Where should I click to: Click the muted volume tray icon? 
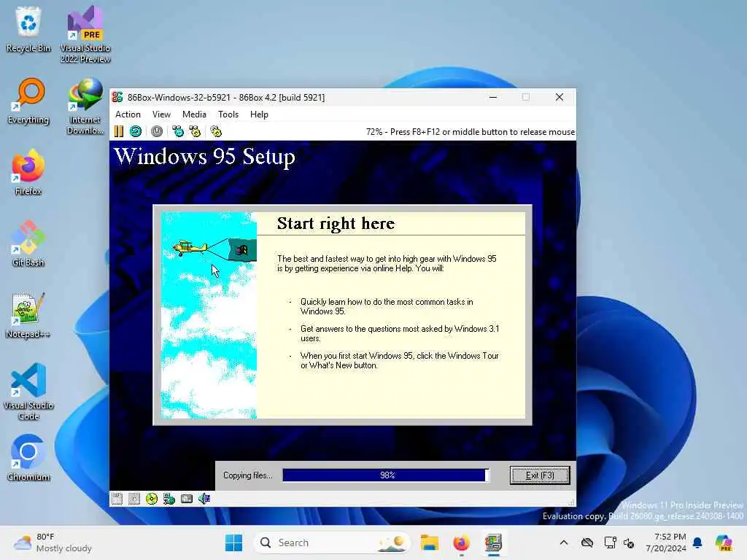point(629,542)
